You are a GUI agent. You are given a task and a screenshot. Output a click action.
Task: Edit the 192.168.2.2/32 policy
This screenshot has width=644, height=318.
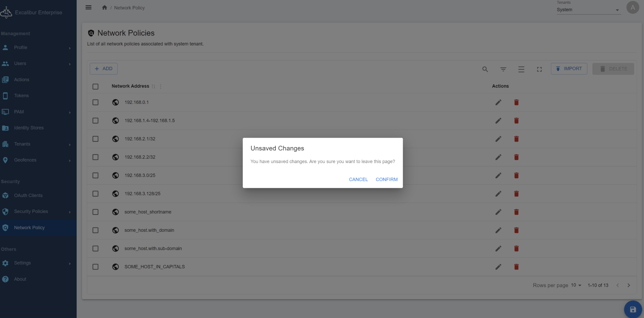[x=498, y=157]
